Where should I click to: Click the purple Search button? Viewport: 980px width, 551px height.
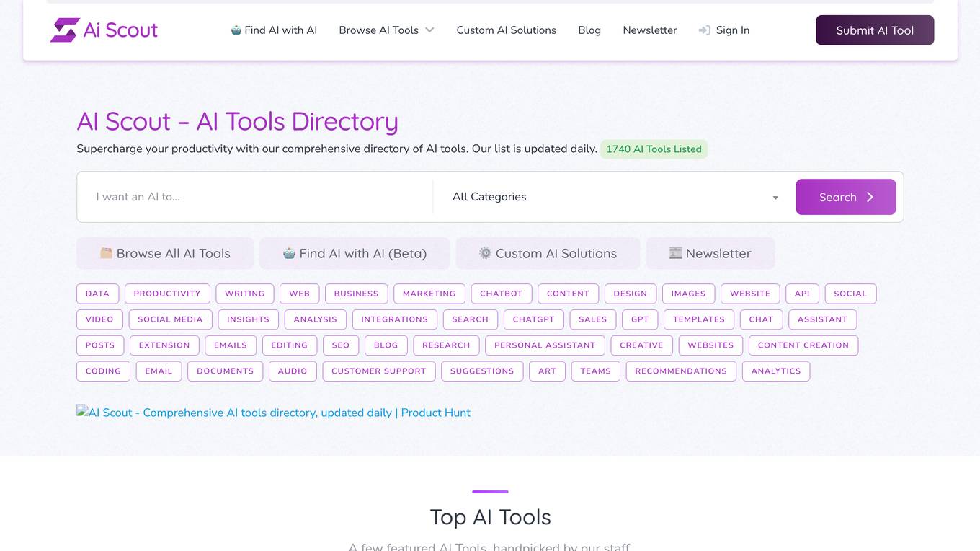(846, 197)
